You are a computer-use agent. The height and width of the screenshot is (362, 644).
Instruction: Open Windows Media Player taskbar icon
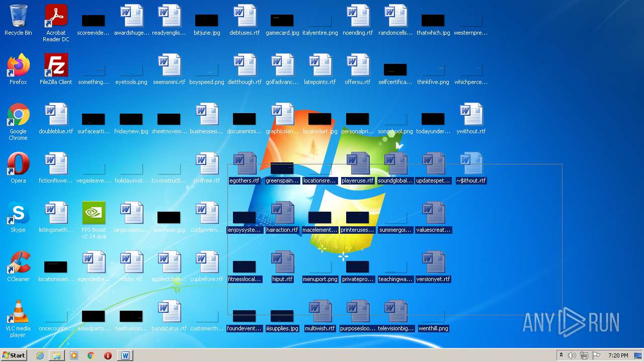tap(74, 355)
